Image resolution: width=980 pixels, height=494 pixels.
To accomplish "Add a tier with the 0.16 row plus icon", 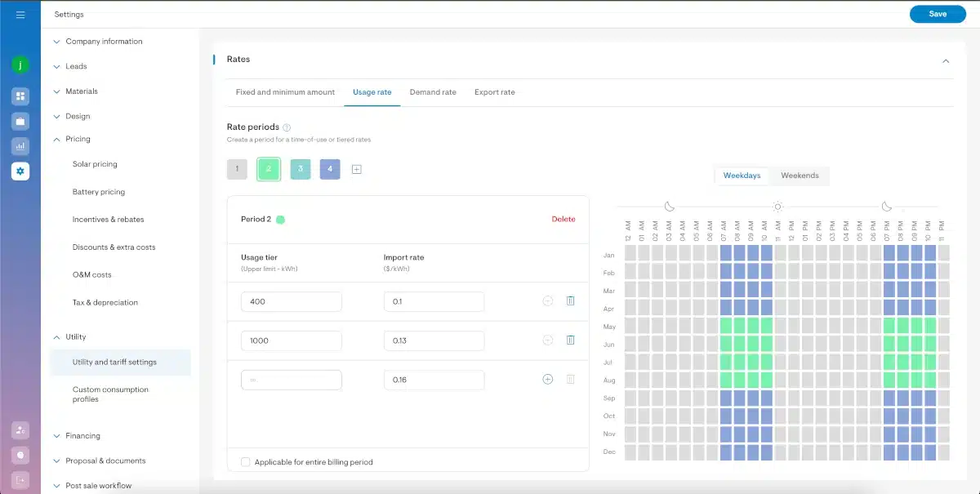I will [547, 380].
